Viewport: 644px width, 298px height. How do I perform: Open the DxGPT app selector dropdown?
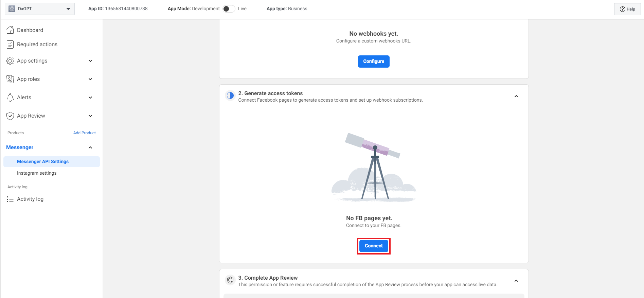(40, 9)
